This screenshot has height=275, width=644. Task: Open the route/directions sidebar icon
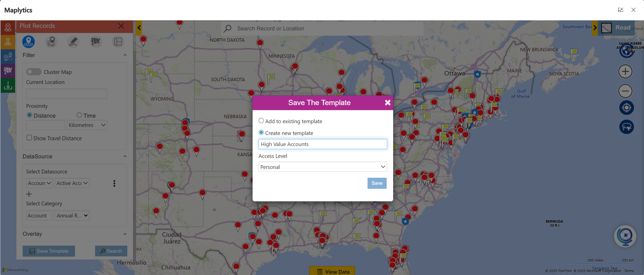tap(8, 57)
